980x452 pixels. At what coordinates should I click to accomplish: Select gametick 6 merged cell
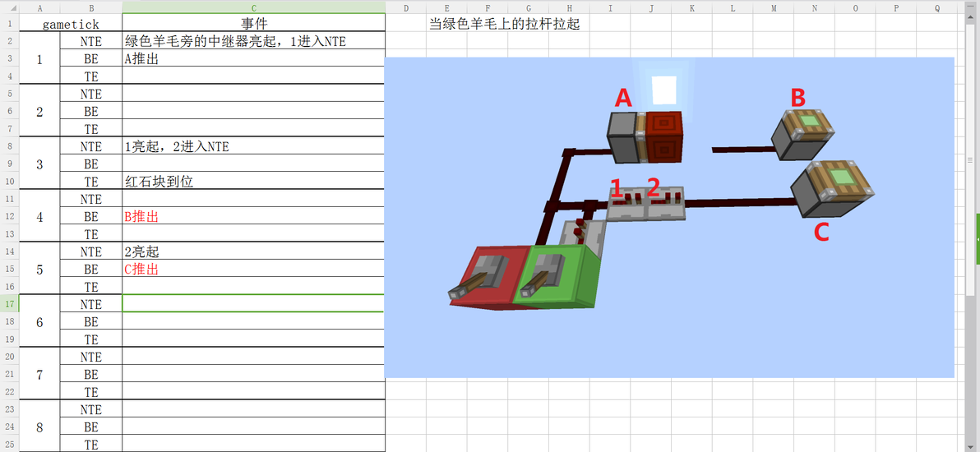click(40, 322)
